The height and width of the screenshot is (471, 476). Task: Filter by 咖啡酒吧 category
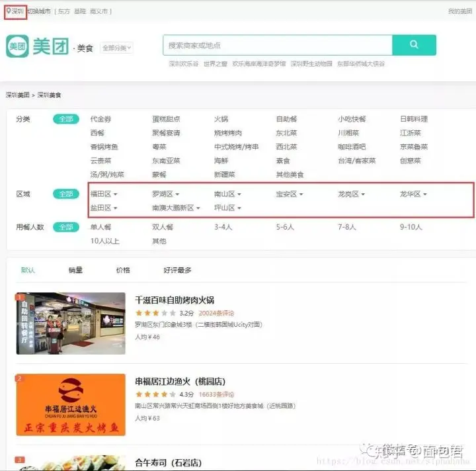pyautogui.click(x=352, y=147)
